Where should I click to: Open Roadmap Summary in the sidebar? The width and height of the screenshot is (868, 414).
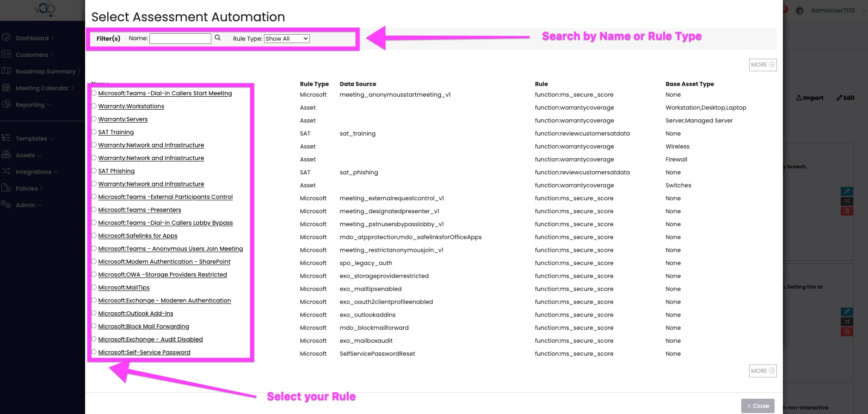45,71
